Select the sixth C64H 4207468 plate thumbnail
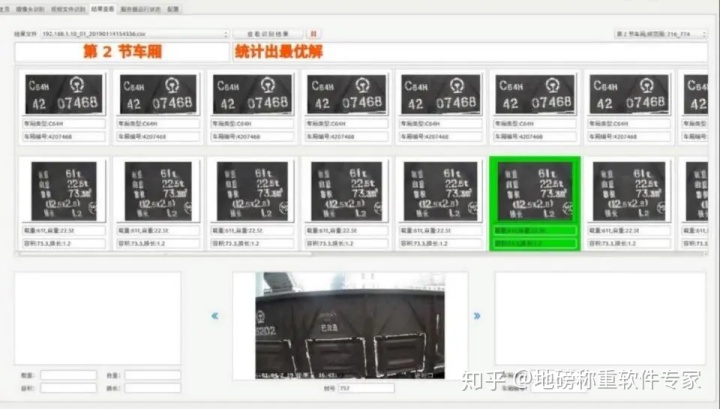This screenshot has height=409, width=720. (535, 94)
